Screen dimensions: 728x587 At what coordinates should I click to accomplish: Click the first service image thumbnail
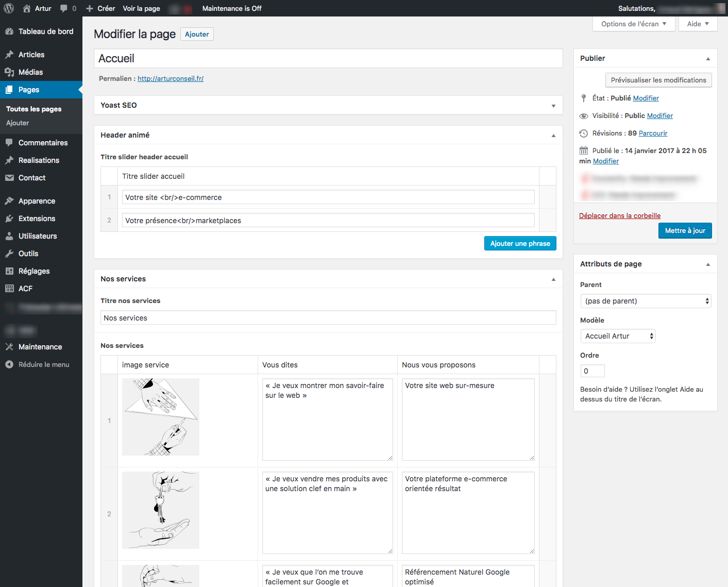(160, 417)
